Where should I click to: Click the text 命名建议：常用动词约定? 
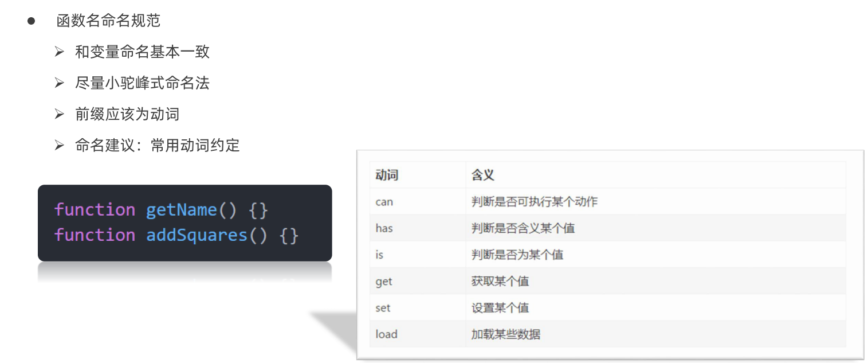[x=157, y=145]
